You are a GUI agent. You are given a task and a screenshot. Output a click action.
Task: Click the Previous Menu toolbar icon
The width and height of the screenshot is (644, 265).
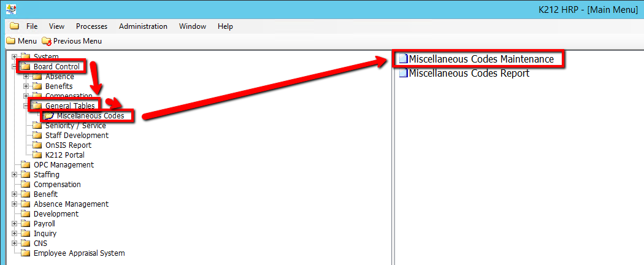[x=47, y=41]
